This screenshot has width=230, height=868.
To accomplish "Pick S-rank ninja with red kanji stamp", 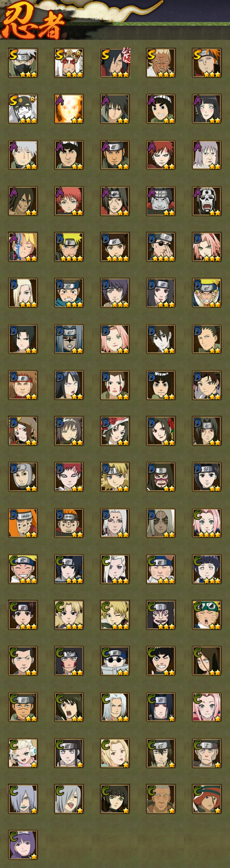I will [x=115, y=63].
